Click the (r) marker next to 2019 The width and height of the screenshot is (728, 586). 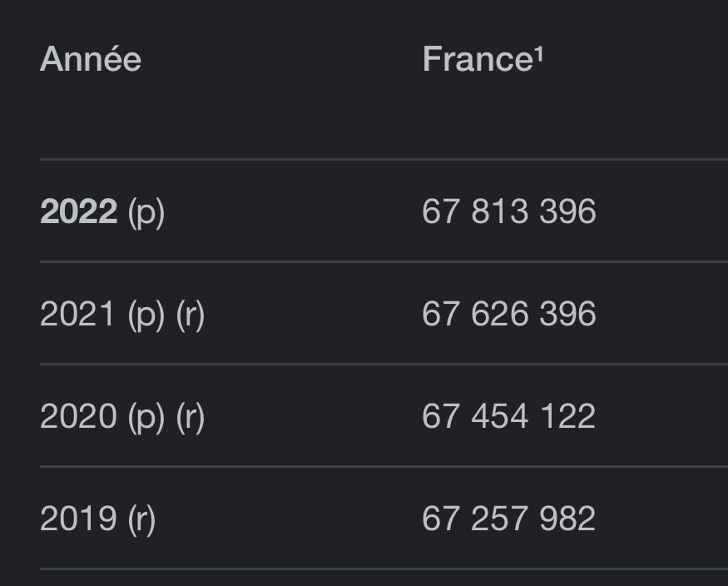tap(141, 519)
